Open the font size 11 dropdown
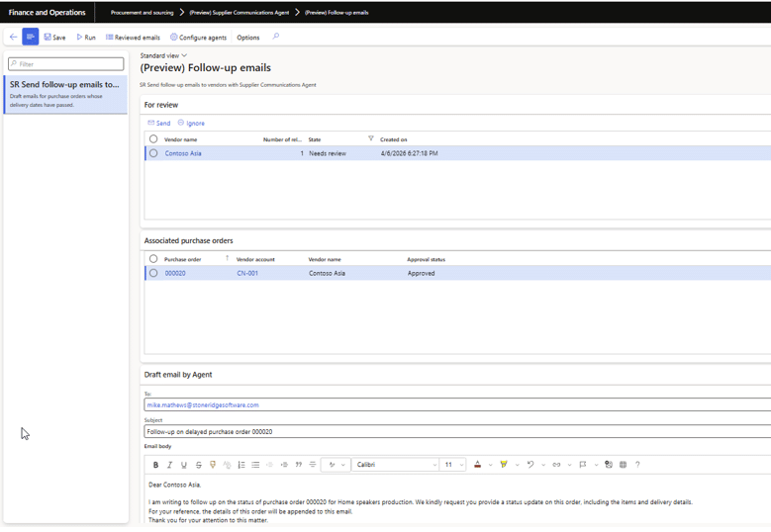The height and width of the screenshot is (532, 771). click(453, 465)
